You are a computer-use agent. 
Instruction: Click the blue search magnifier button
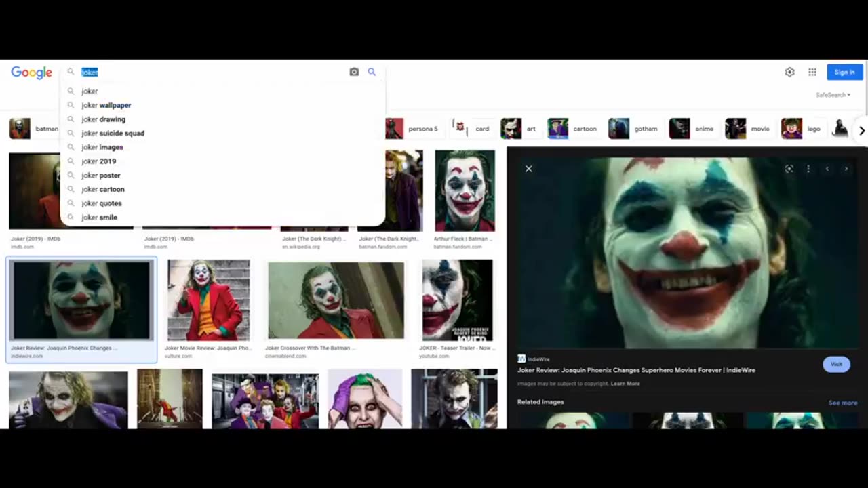point(372,72)
